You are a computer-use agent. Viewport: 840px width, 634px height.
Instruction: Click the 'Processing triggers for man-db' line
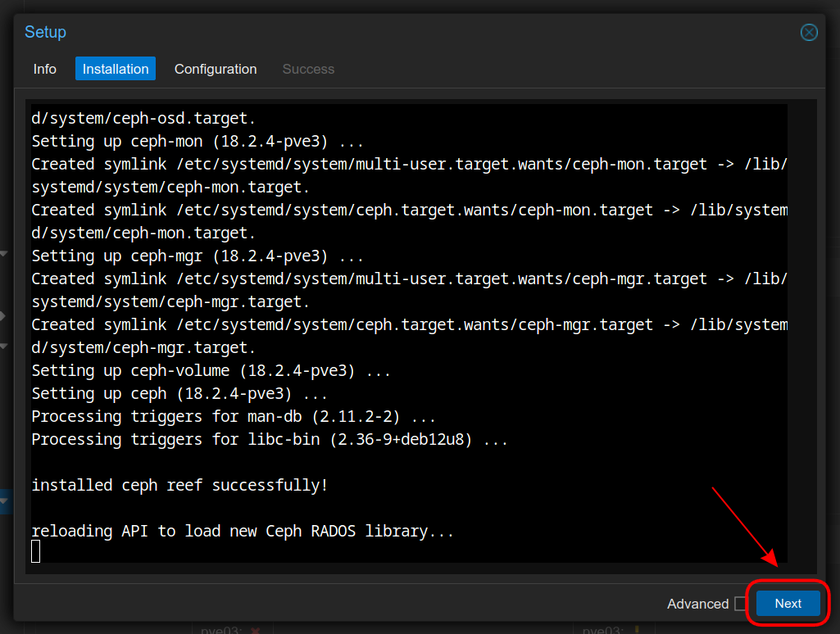click(x=234, y=416)
